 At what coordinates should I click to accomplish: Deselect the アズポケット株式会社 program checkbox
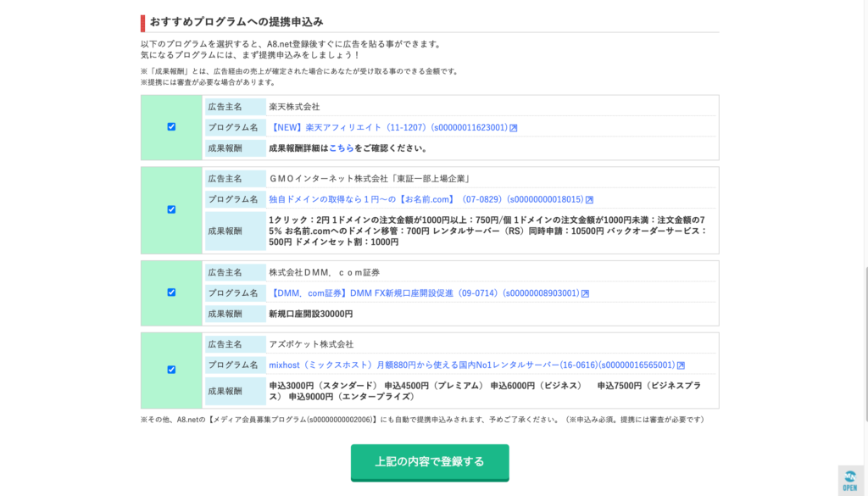(171, 370)
